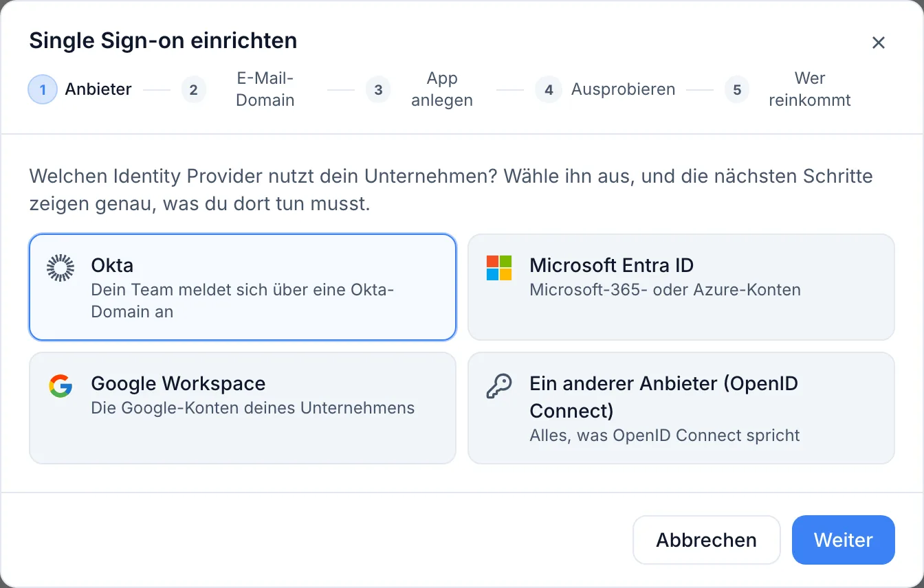Screen dimensions: 924x588
Task: Click the Google G logo icon
Action: point(60,386)
